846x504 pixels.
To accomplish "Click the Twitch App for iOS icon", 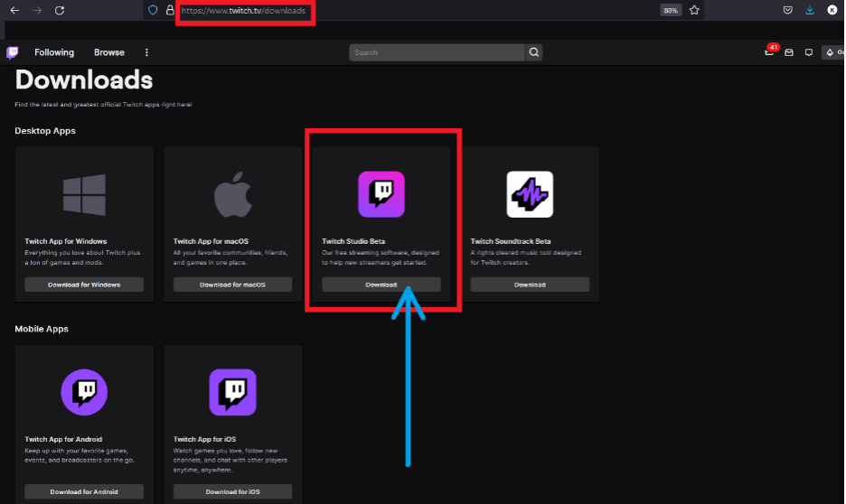I will coord(232,392).
